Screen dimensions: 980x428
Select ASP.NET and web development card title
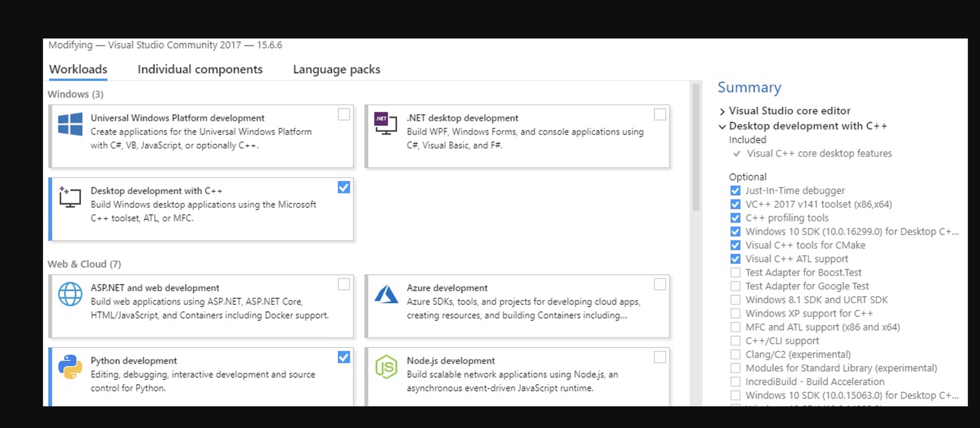[155, 288]
